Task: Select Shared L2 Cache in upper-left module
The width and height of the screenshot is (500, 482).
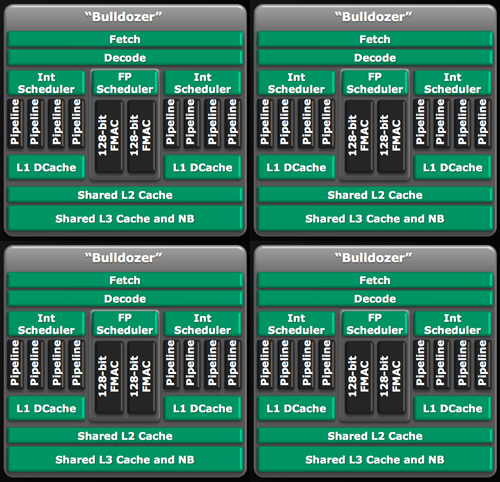Action: pos(125,195)
